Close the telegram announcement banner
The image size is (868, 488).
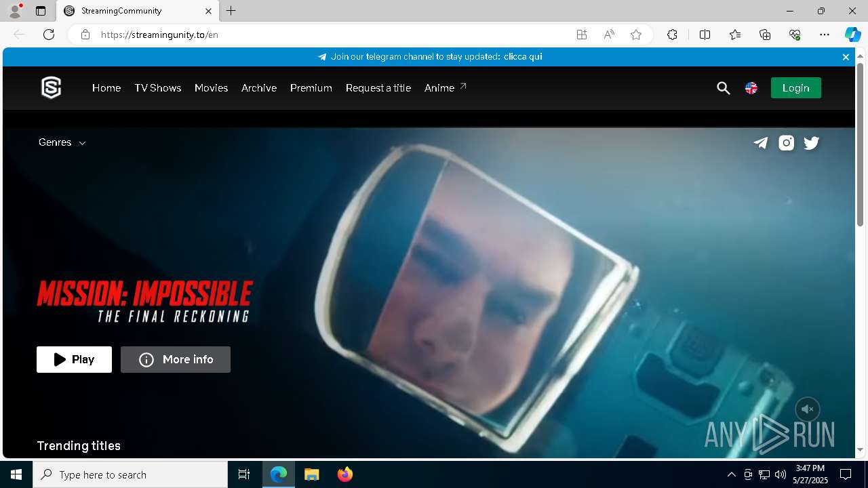[x=846, y=57]
